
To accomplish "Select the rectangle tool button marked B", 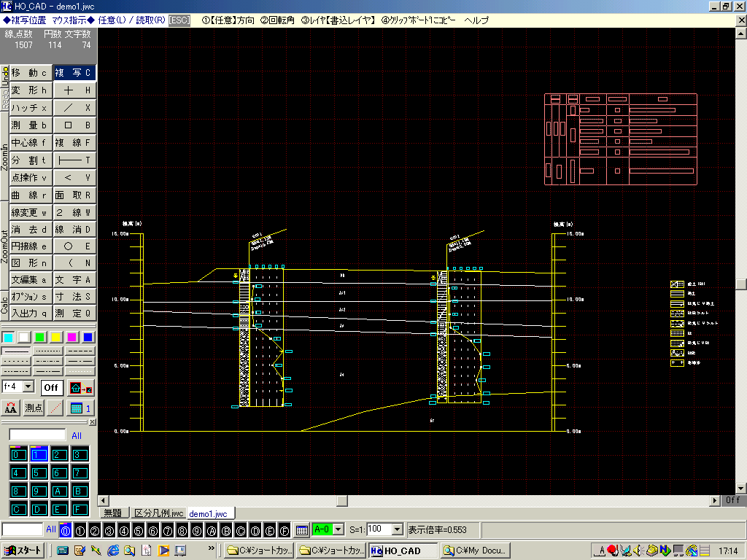I will point(75,125).
